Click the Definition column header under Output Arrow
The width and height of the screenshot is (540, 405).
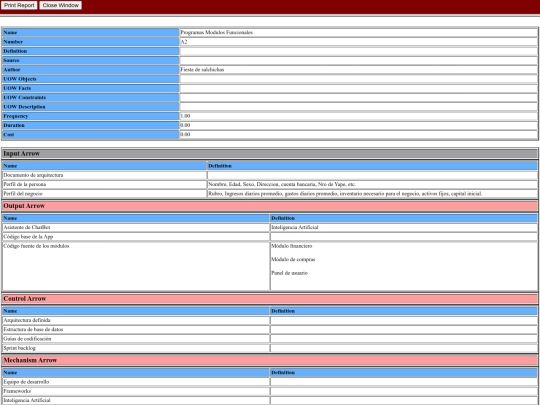tap(404, 218)
